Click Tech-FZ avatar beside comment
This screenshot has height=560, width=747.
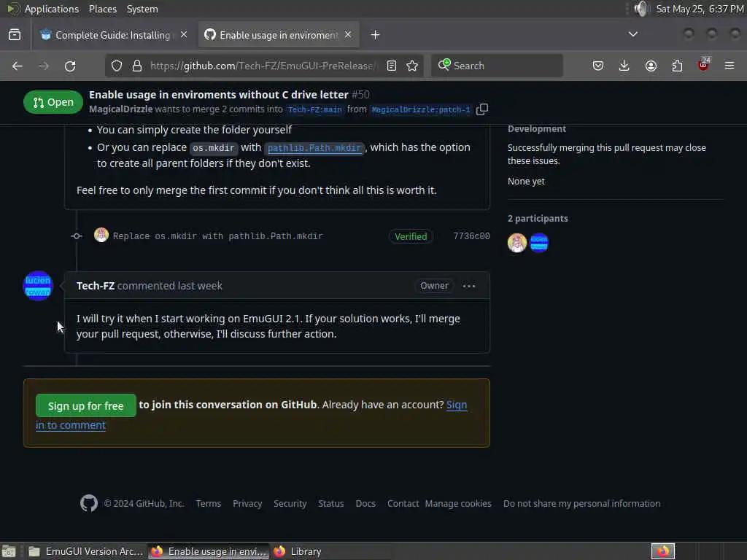pyautogui.click(x=38, y=286)
